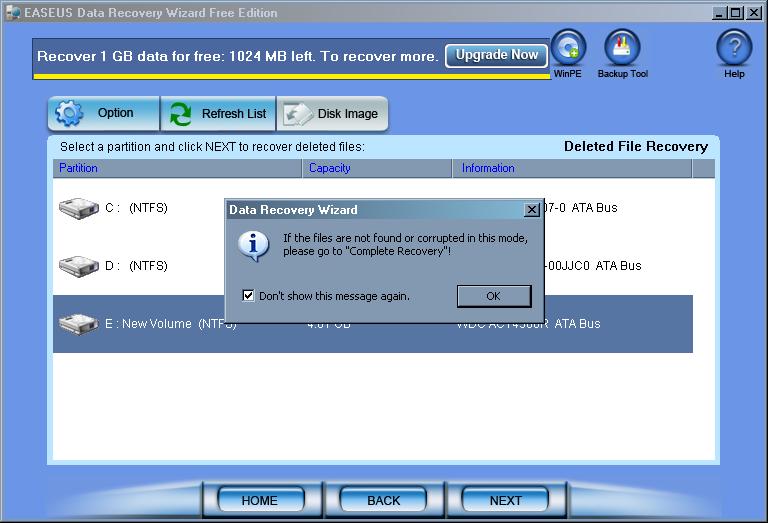
Task: Click the '07-0 ATA Bus' information text
Action: coord(581,208)
